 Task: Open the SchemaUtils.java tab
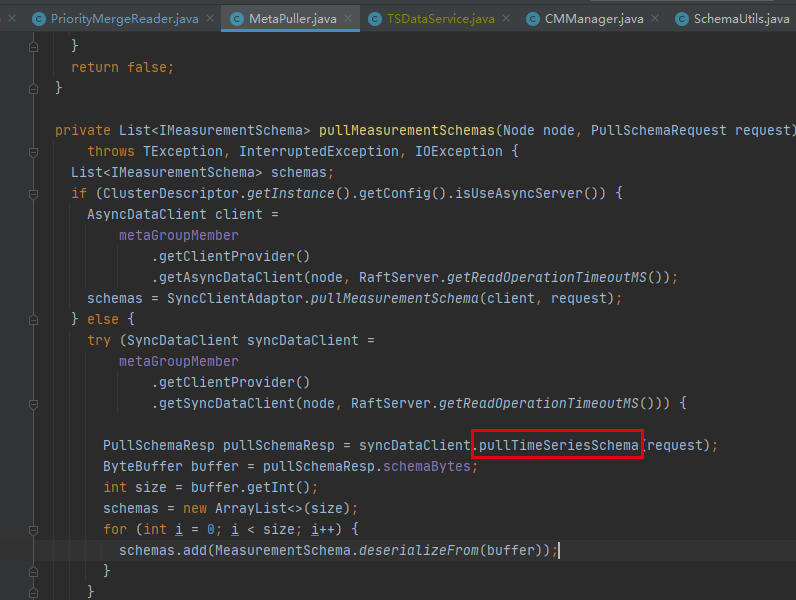coord(741,19)
